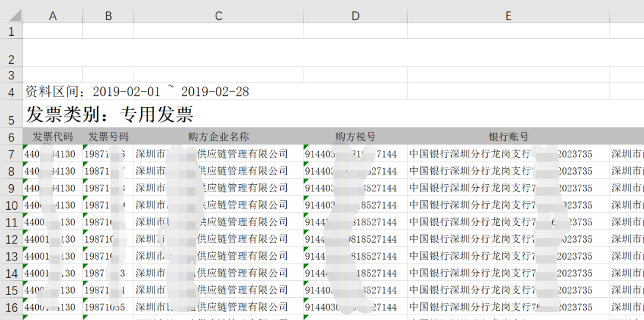Click the tax number cell in row 12
This screenshot has width=644, height=320.
coord(355,239)
